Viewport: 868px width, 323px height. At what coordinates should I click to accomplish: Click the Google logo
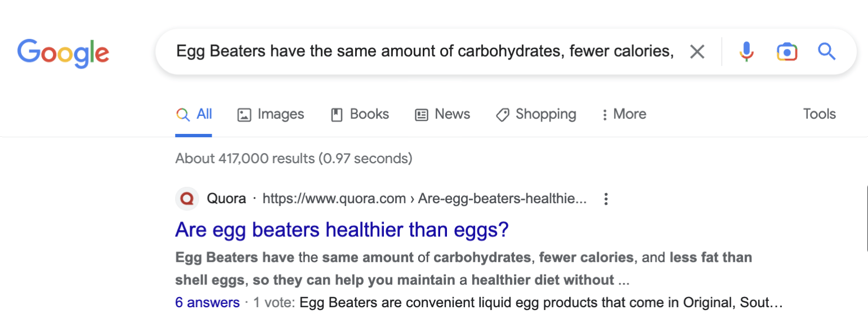pos(63,53)
